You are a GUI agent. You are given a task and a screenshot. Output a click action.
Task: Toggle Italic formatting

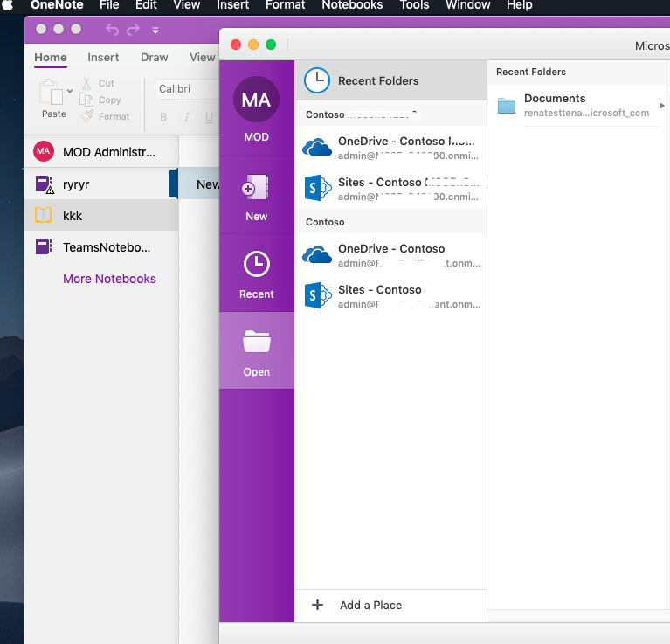pyautogui.click(x=186, y=117)
